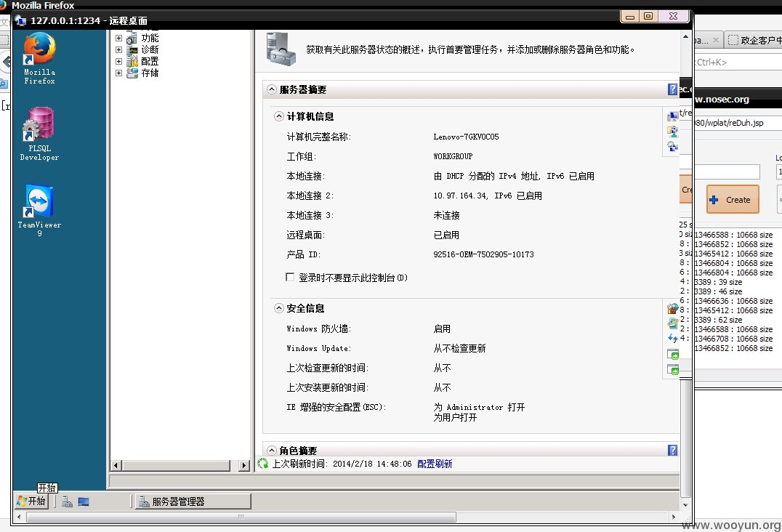Click the empty text field above Create
The height and width of the screenshot is (532, 782).
pyautogui.click(x=727, y=172)
